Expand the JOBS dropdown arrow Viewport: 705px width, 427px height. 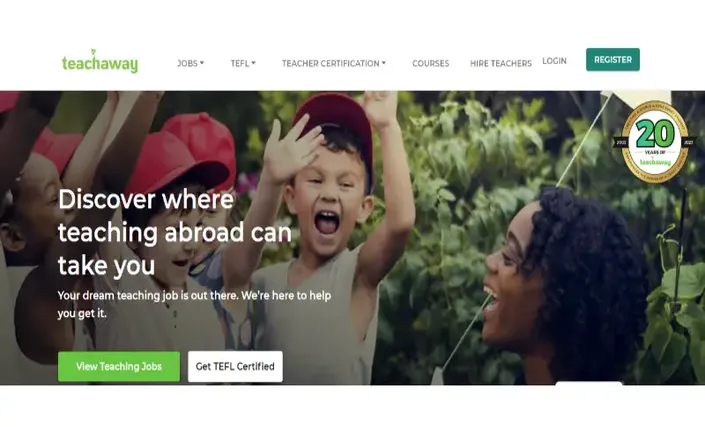202,63
